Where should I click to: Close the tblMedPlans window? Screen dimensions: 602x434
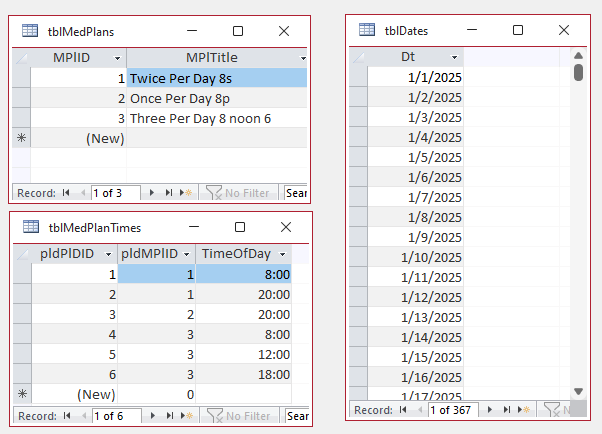pos(284,31)
